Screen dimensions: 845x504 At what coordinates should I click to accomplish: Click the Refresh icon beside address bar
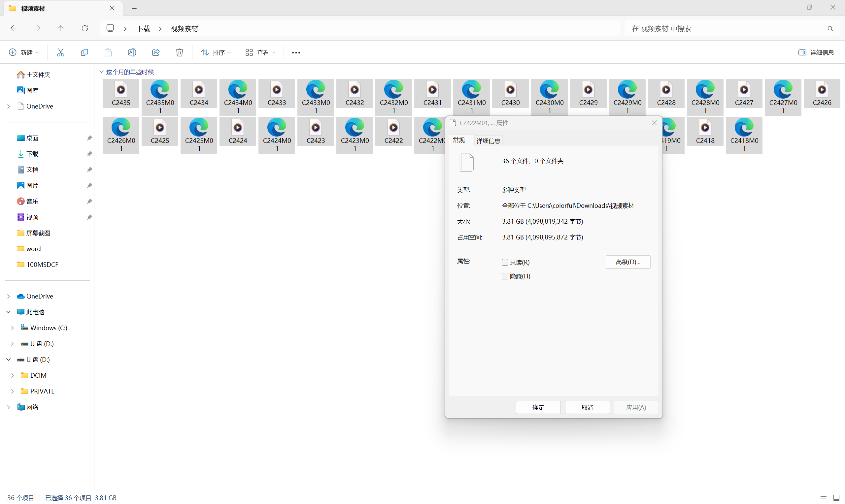point(85,28)
